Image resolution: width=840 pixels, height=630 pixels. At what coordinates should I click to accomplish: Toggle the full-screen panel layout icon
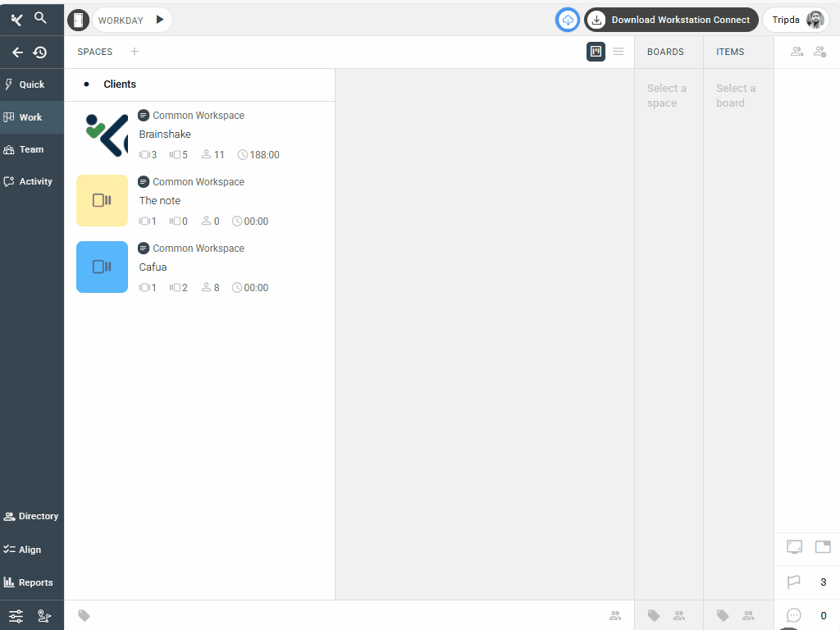click(x=794, y=546)
